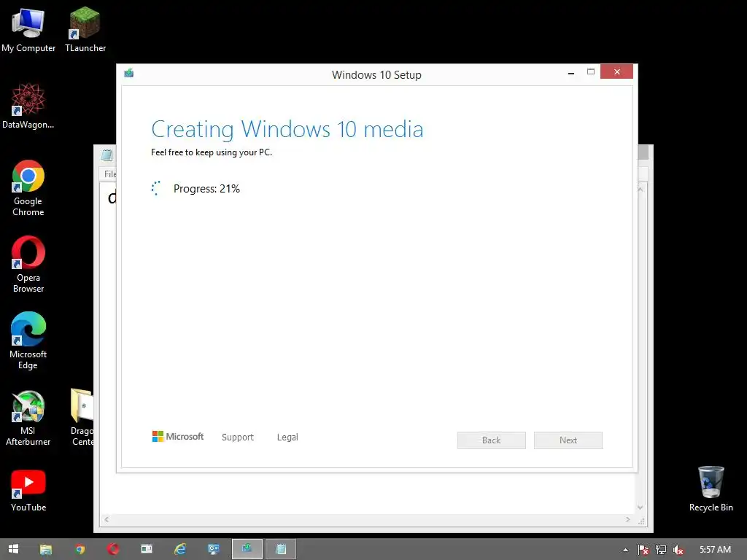
Task: Open the monitor-icon taskbar app
Action: [214, 549]
